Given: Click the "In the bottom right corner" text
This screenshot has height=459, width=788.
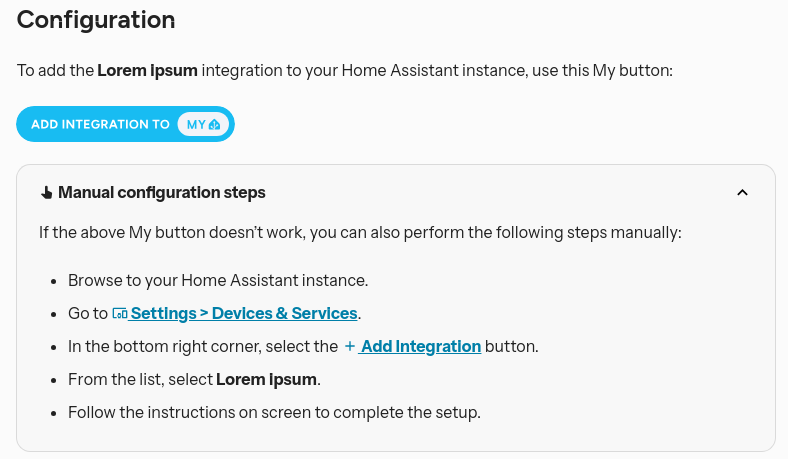Looking at the screenshot, I should pyautogui.click(x=202, y=347).
